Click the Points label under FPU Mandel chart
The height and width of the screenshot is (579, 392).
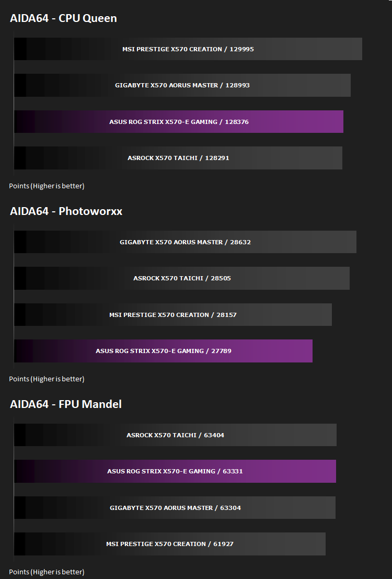point(47,572)
